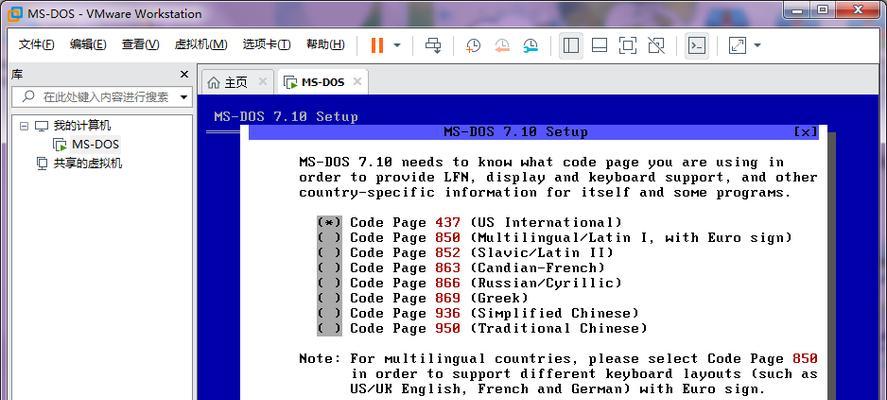Viewport: 887px width, 400px height.
Task: Click the send Ctrl+Alt+Del icon
Action: (433, 45)
